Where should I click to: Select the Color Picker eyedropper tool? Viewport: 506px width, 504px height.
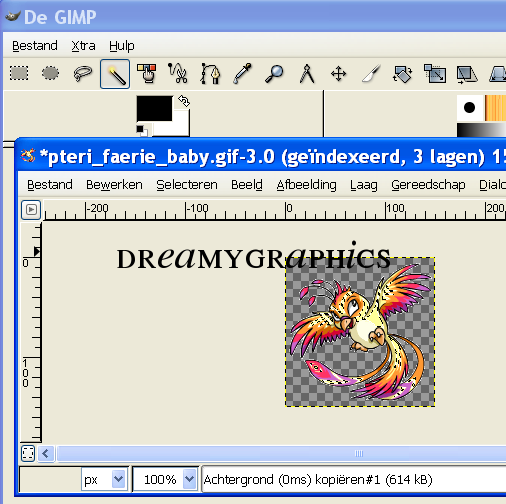[x=242, y=73]
